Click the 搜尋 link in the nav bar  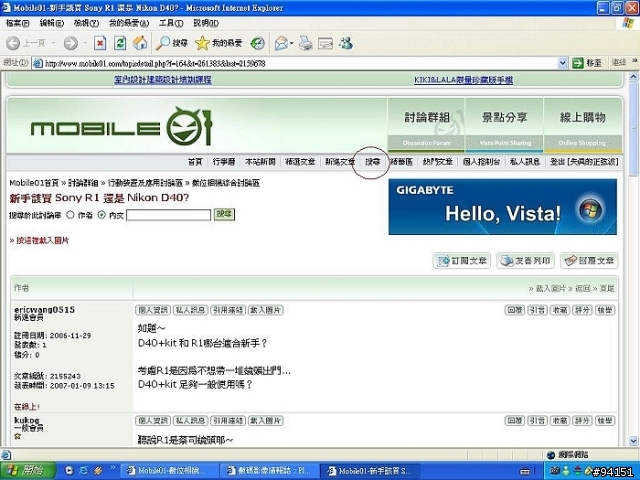(x=372, y=162)
